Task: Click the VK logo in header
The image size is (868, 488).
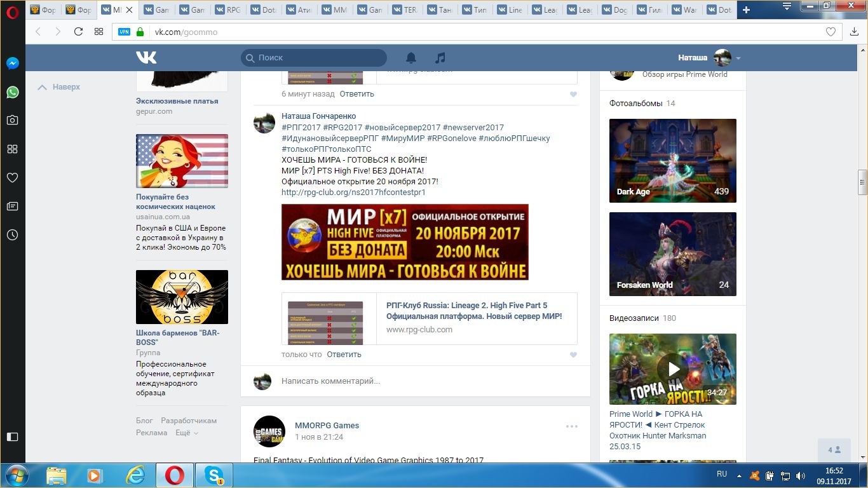Action: (x=146, y=58)
